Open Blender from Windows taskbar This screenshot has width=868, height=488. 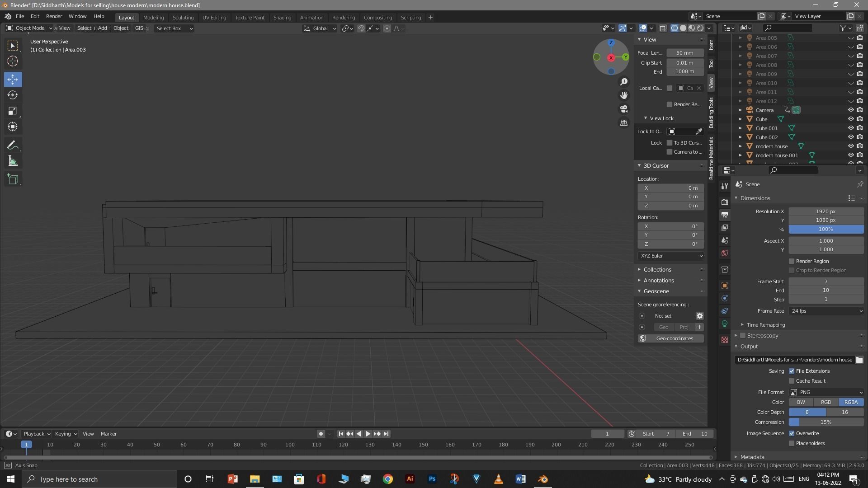click(x=543, y=479)
